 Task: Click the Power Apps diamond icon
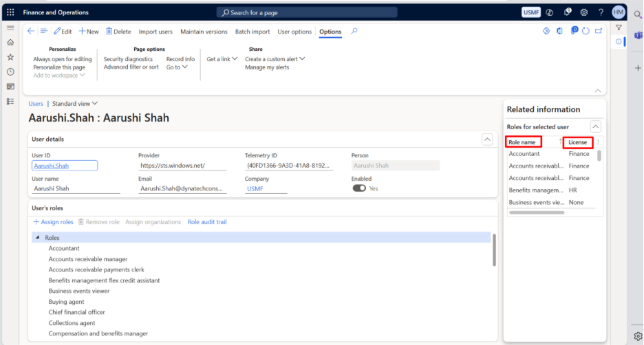(546, 31)
